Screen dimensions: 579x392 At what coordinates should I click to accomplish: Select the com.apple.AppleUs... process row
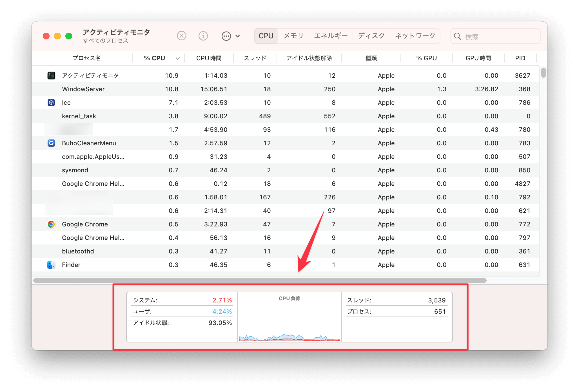pyautogui.click(x=285, y=157)
